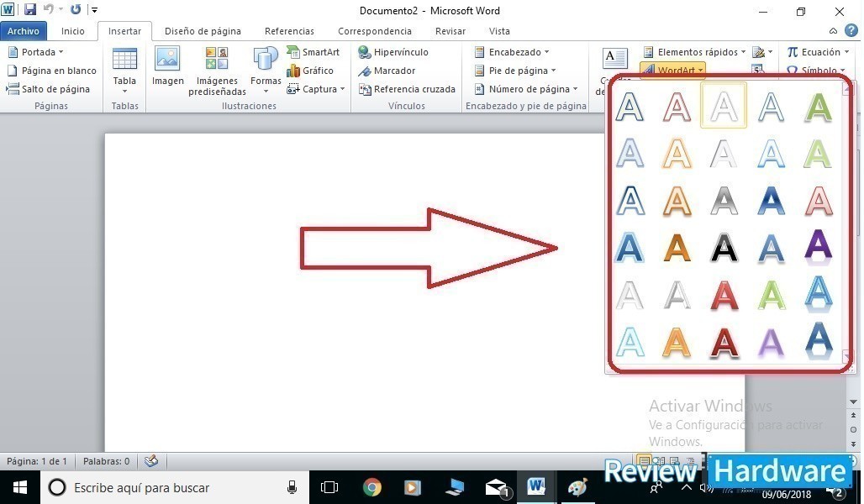This screenshot has width=864, height=504.
Task: Open the Windows Start menu
Action: coord(20,487)
